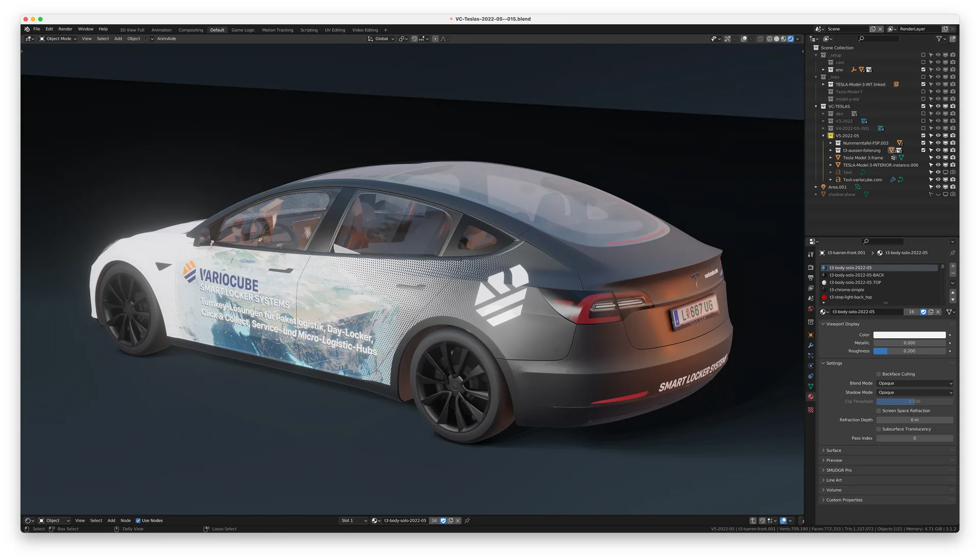Open Global transform orientation dropdown
This screenshot has width=980, height=560.
381,39
